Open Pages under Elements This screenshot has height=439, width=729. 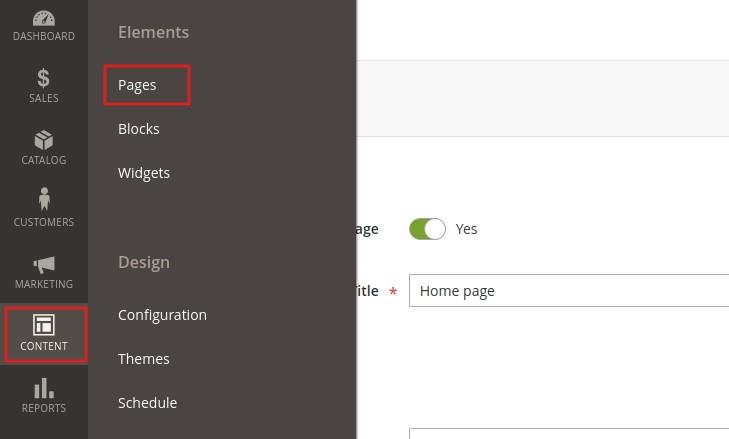(138, 85)
